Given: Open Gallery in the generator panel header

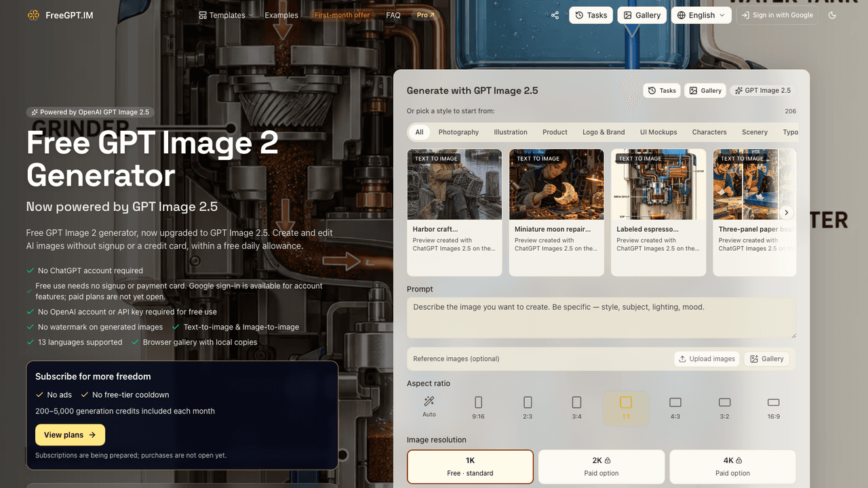Looking at the screenshot, I should click(x=705, y=90).
